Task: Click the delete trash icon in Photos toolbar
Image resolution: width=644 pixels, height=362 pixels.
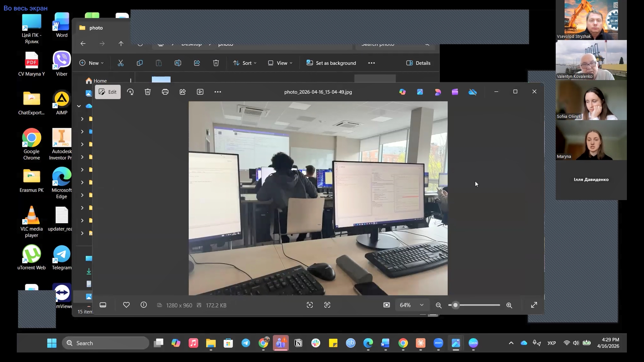Action: pyautogui.click(x=148, y=92)
